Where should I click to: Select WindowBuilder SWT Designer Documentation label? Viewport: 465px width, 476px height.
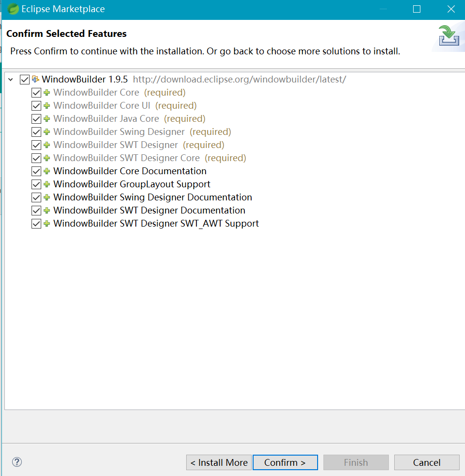pos(149,210)
